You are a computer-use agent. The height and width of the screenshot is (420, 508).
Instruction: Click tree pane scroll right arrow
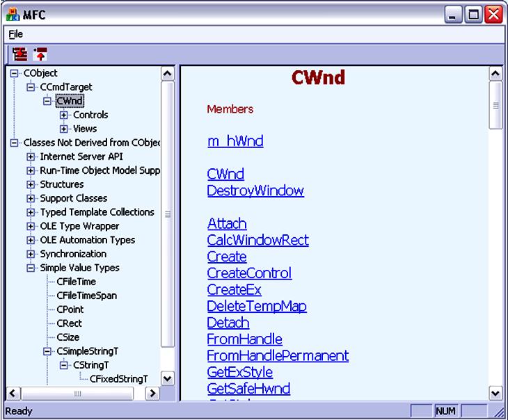click(152, 394)
